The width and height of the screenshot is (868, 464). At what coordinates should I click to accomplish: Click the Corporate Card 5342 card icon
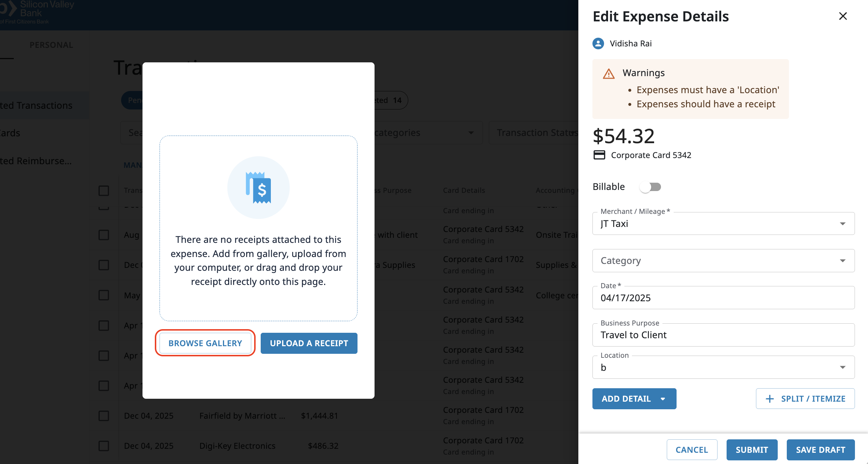[599, 155]
